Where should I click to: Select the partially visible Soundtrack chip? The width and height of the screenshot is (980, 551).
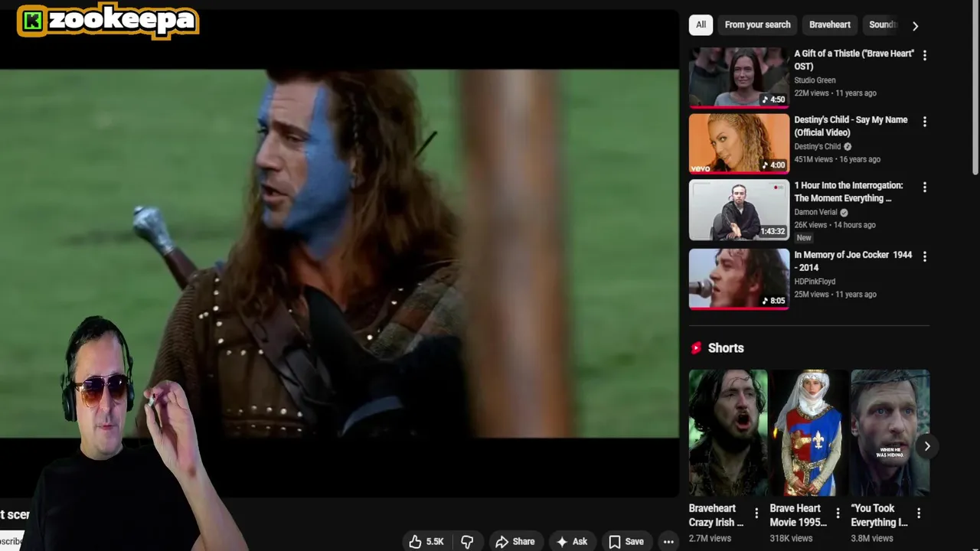coord(881,24)
